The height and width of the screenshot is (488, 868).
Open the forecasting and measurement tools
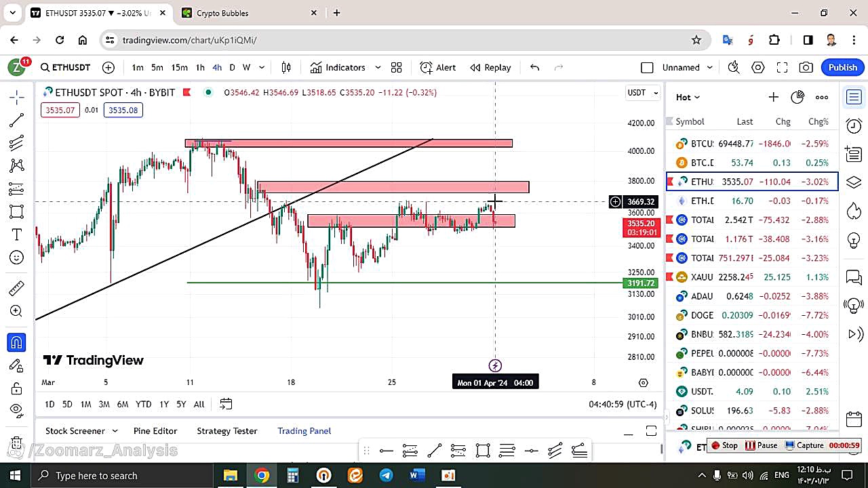[x=17, y=188]
